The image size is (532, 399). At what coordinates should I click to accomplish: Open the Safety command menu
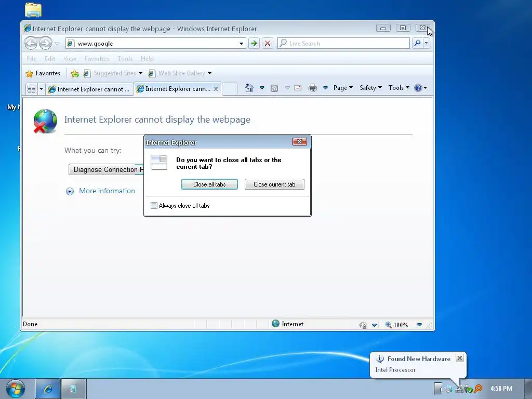[x=370, y=88]
